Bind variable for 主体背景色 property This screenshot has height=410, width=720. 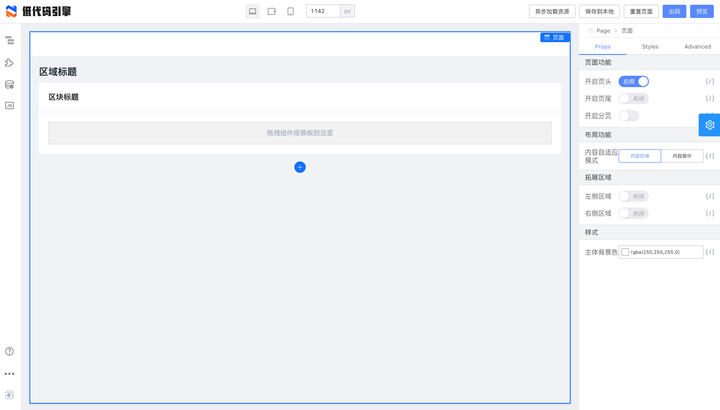[710, 252]
